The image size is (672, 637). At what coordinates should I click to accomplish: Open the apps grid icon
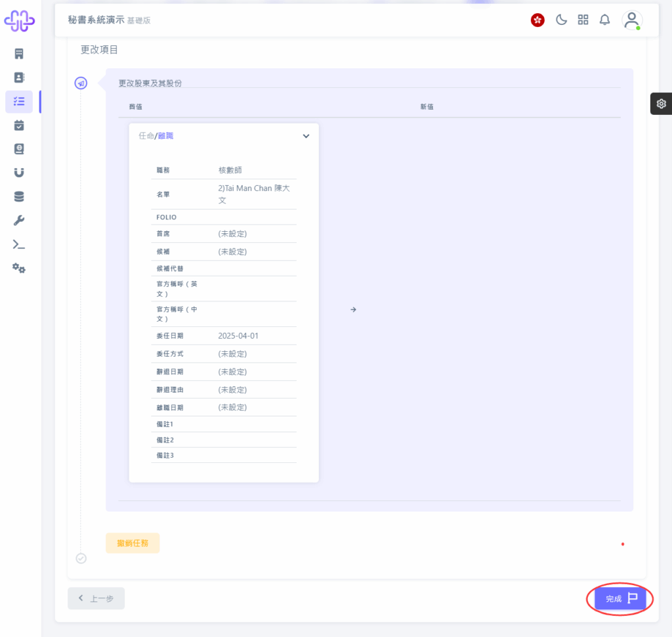point(583,20)
